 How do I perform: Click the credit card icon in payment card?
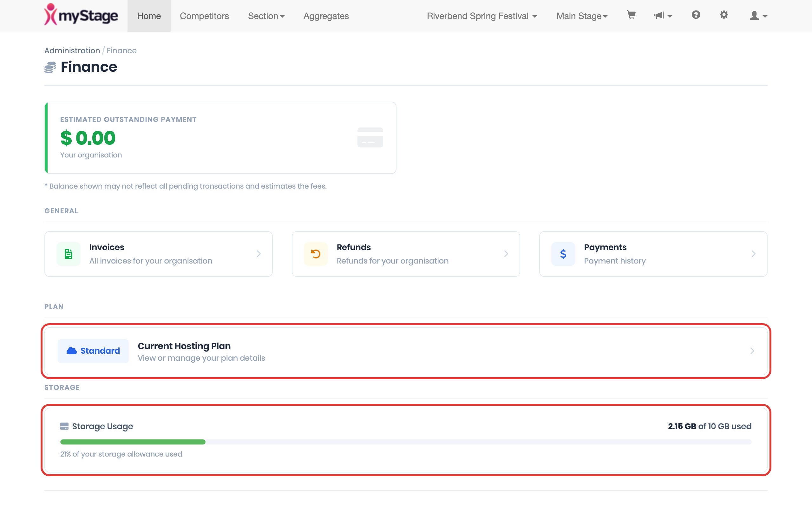coord(370,137)
